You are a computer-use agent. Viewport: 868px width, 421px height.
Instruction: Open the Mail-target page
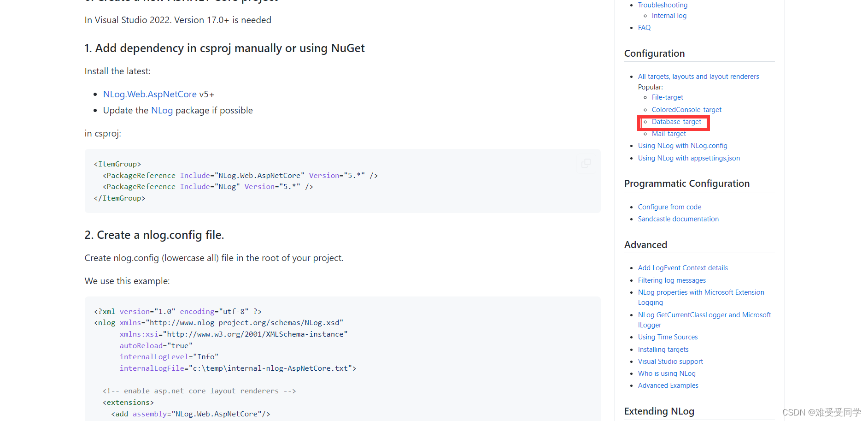click(x=669, y=134)
